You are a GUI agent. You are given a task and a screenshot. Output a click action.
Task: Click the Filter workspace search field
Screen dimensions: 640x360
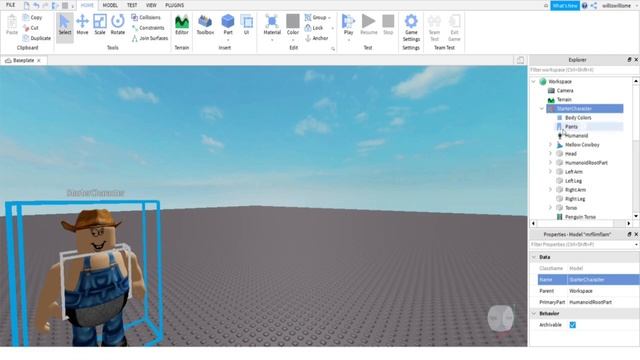pos(582,70)
